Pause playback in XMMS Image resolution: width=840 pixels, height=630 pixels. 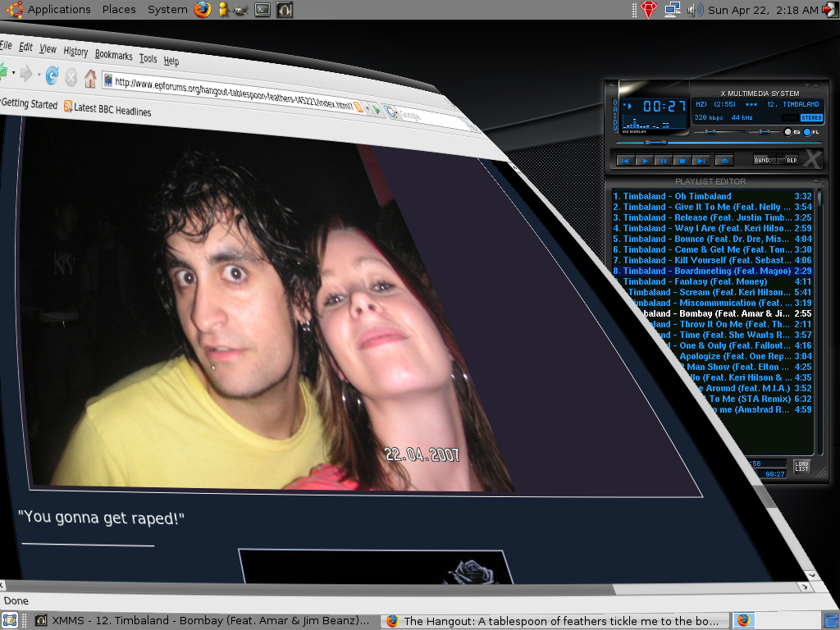click(x=663, y=160)
